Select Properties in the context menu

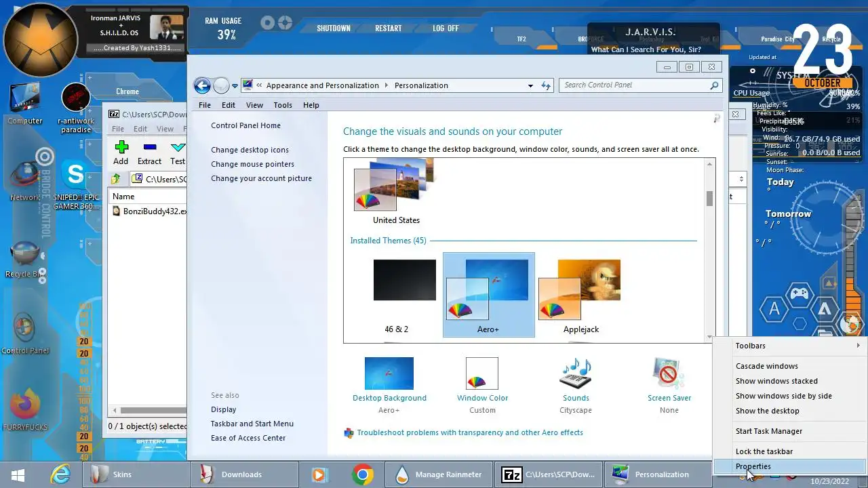coord(789,466)
